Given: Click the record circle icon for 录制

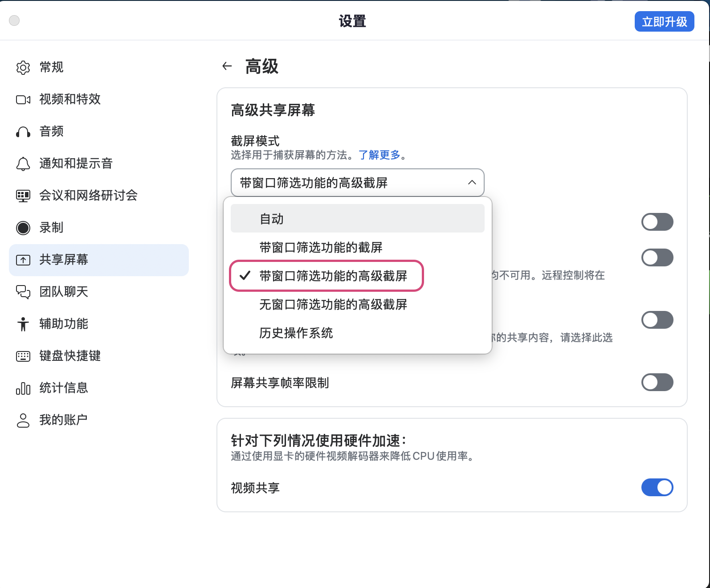Looking at the screenshot, I should pyautogui.click(x=23, y=228).
